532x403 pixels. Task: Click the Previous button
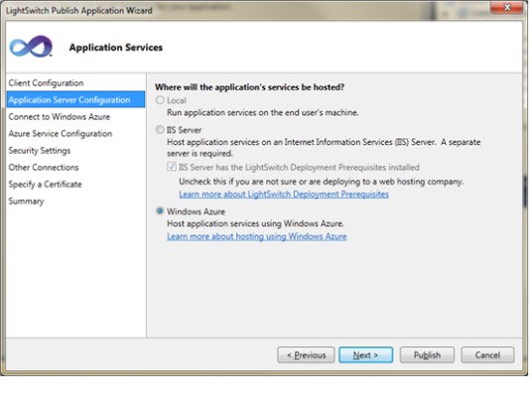pos(306,355)
